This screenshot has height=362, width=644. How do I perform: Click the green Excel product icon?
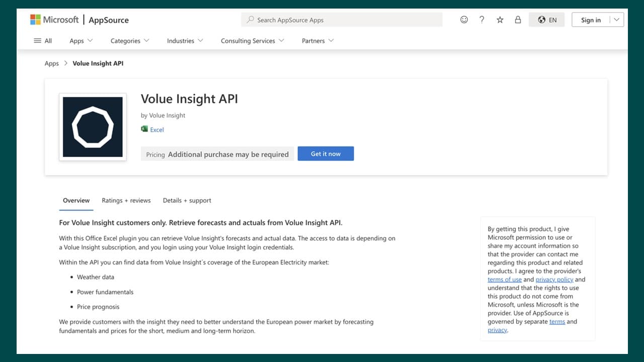(144, 129)
